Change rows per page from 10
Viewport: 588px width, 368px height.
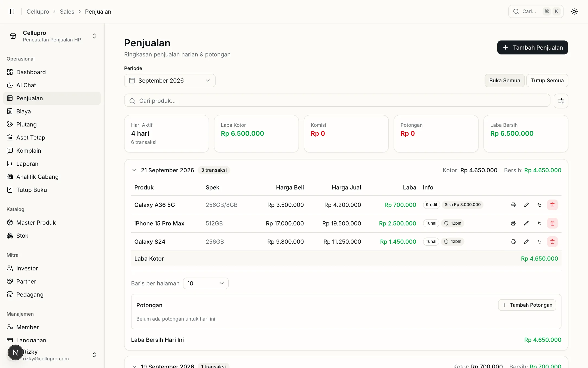click(206, 283)
